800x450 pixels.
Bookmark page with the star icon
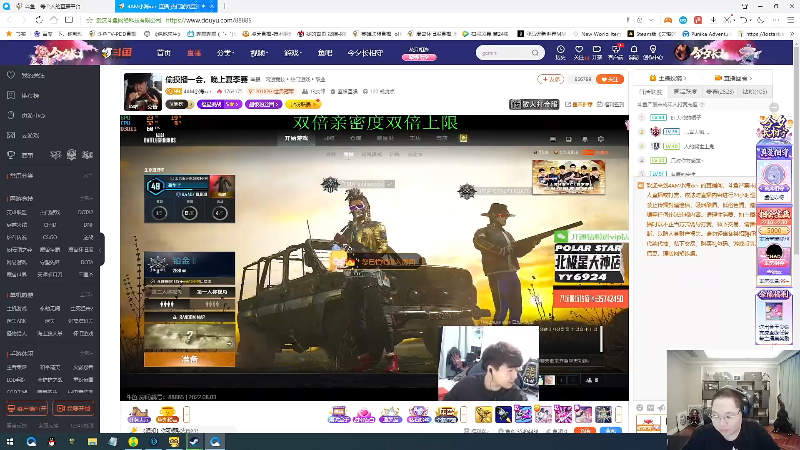point(89,20)
